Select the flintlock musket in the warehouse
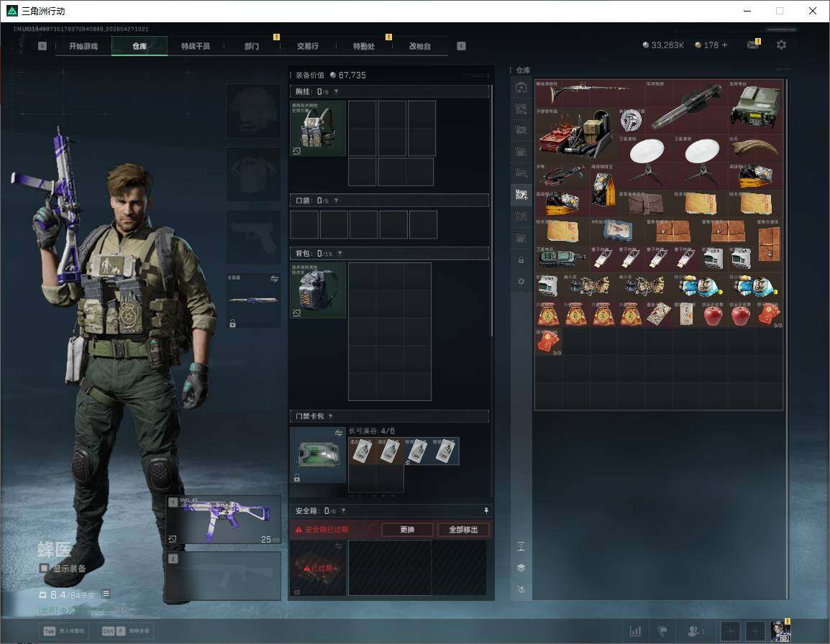Image resolution: width=830 pixels, height=644 pixels. [590, 93]
